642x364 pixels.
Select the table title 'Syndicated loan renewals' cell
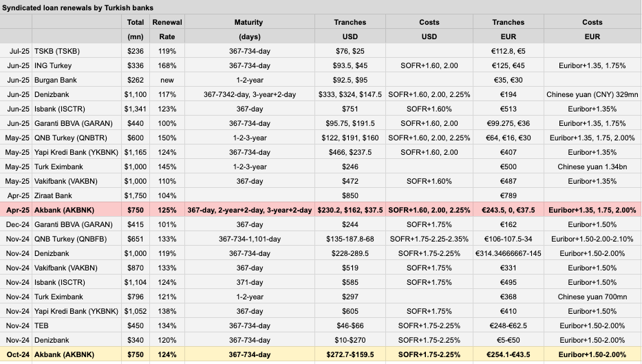click(78, 8)
